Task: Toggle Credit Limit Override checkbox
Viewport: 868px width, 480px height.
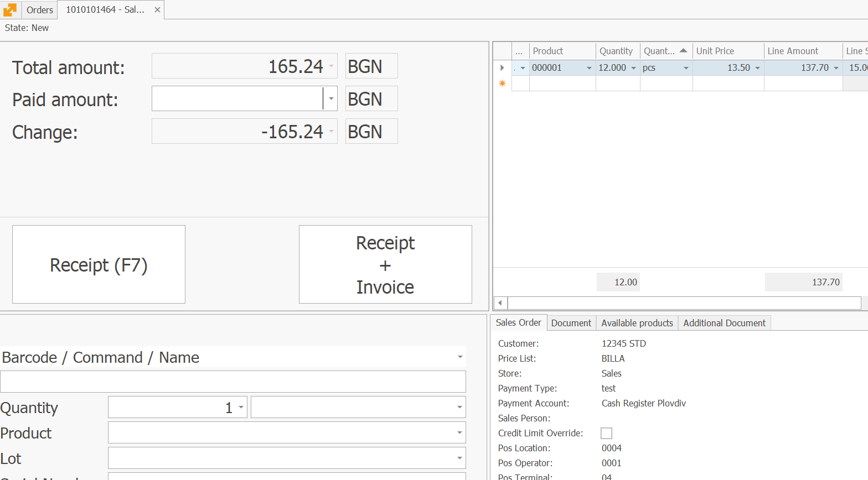Action: pos(607,434)
